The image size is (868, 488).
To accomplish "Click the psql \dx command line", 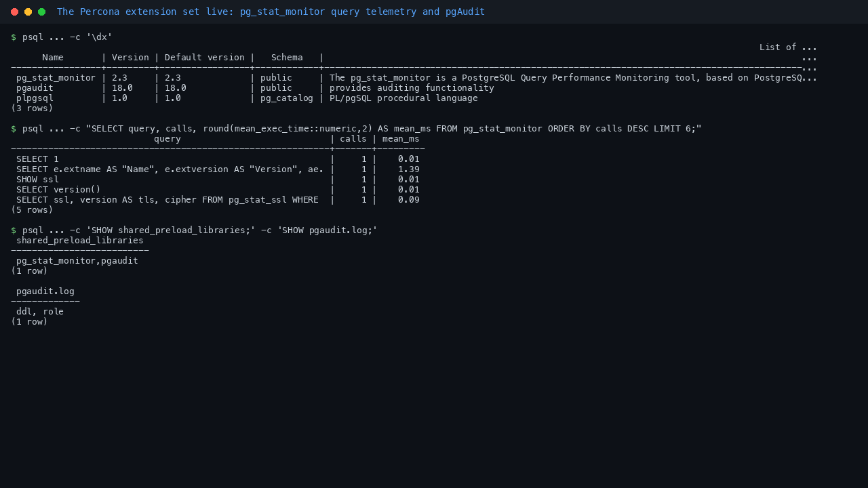I will point(62,37).
